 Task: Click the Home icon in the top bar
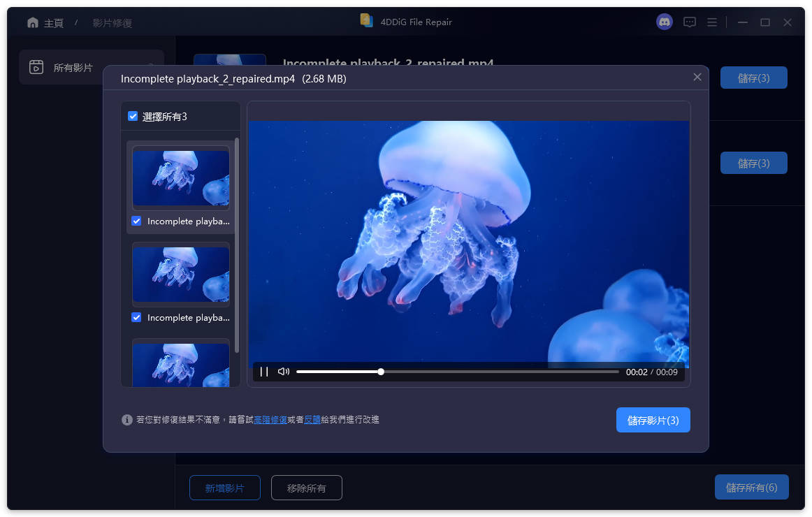pyautogui.click(x=32, y=22)
